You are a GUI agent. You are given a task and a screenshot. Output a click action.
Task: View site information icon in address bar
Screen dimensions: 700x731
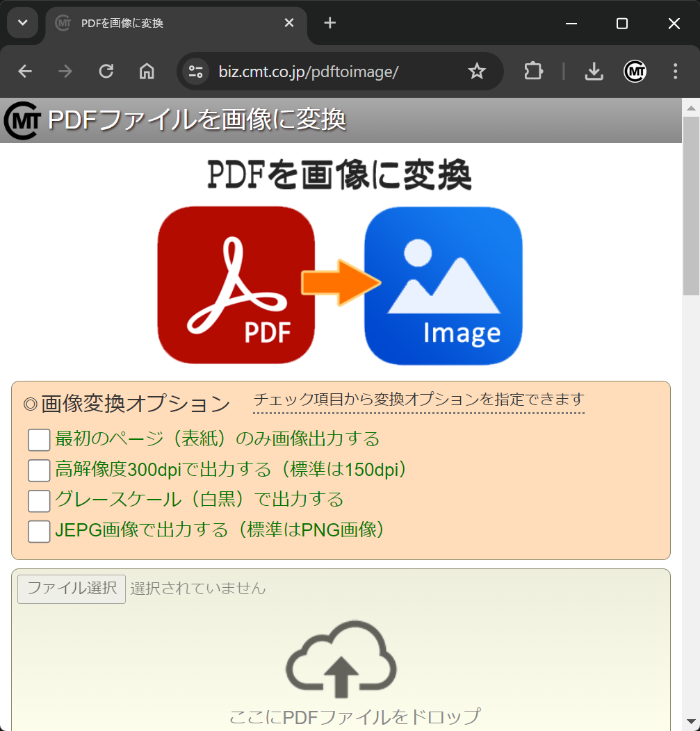coord(195,72)
